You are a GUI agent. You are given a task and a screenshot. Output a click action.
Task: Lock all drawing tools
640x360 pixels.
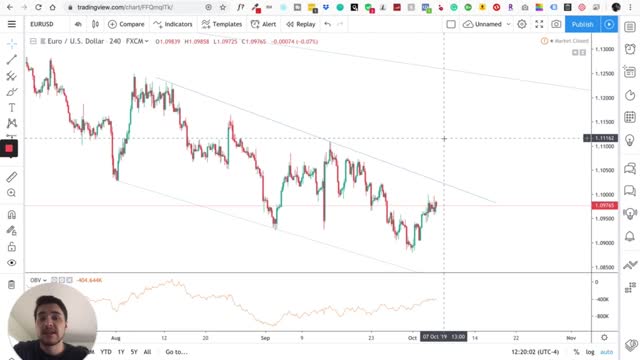tap(11, 247)
